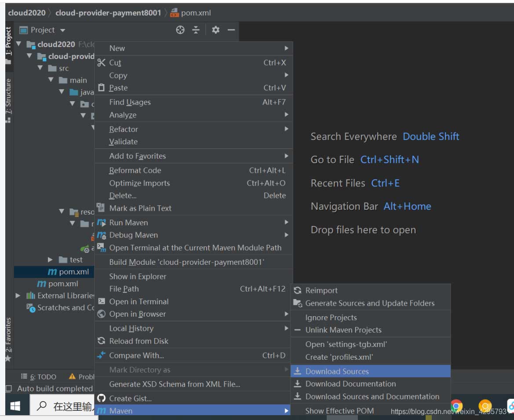Open the 1: Project side tab
The width and height of the screenshot is (514, 420).
(x=8, y=46)
